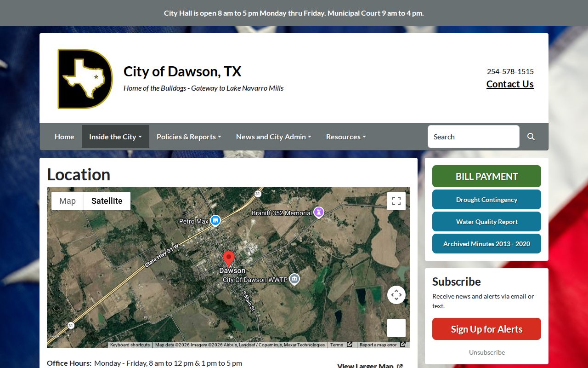
Task: Switch map to Map view
Action: click(68, 201)
